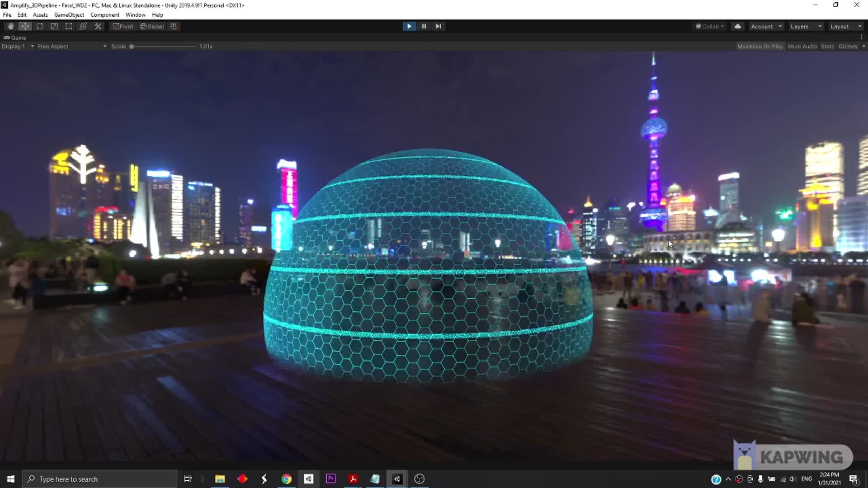The height and width of the screenshot is (488, 868).
Task: Click the Stats button
Action: point(827,46)
